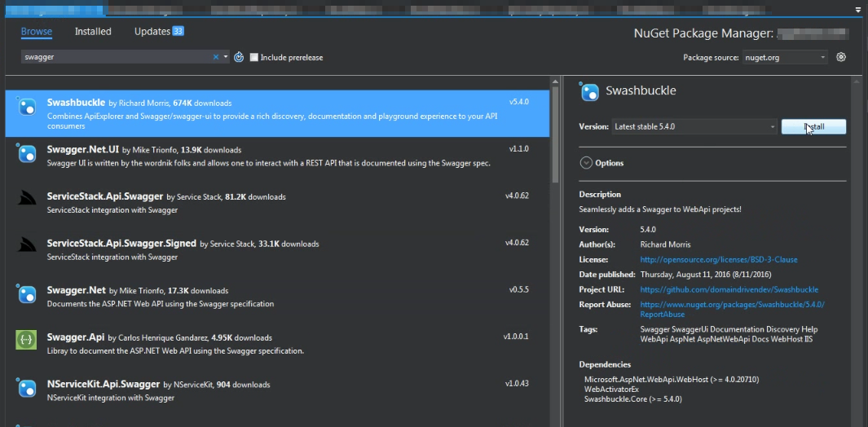Enable Include prerelease checkbox

(x=254, y=57)
